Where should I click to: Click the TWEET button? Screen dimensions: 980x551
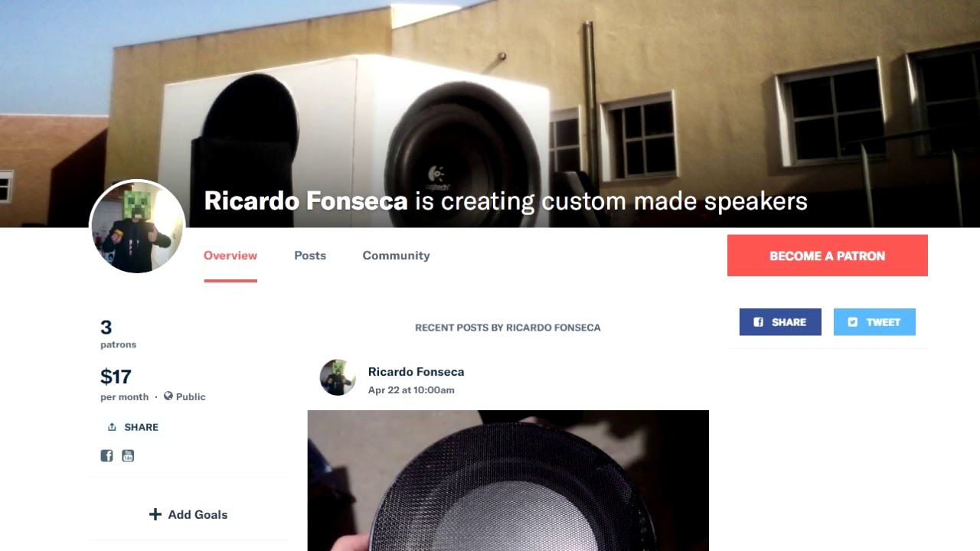(x=874, y=322)
